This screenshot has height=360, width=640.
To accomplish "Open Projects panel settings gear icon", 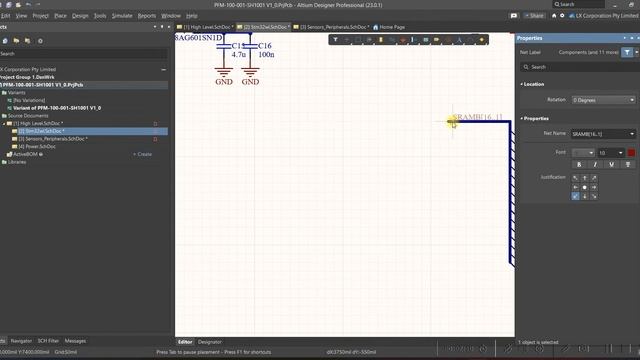I will point(40,41).
